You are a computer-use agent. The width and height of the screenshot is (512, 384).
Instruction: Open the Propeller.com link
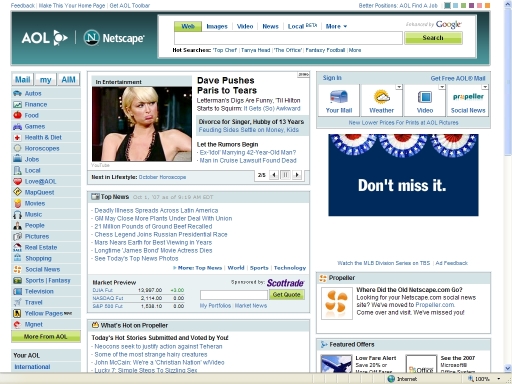click(x=435, y=305)
